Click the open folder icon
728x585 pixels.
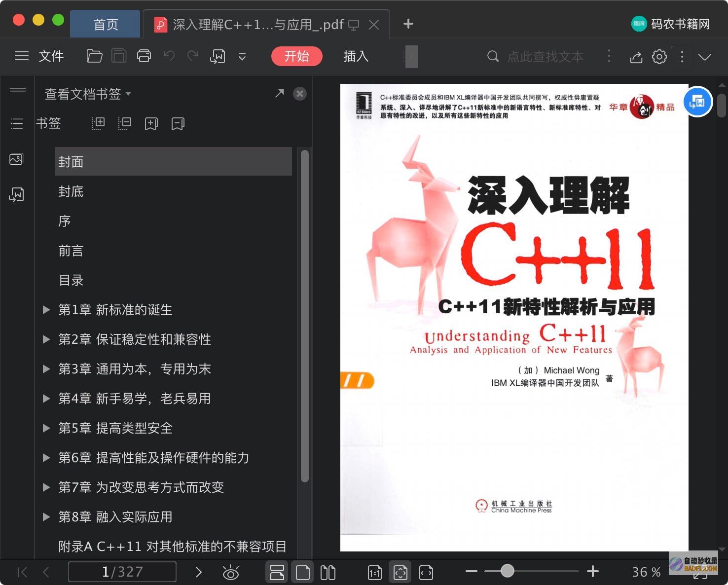coord(94,56)
